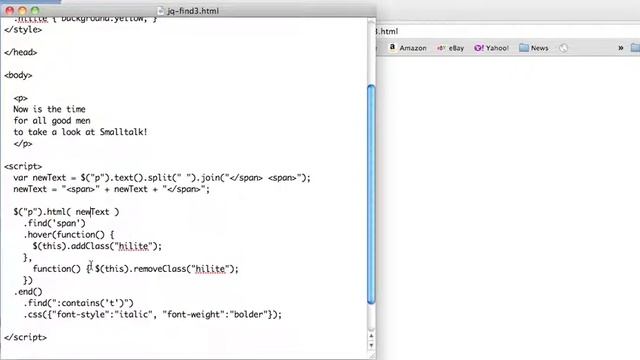
Task: Click the News folder icon
Action: [x=524, y=48]
